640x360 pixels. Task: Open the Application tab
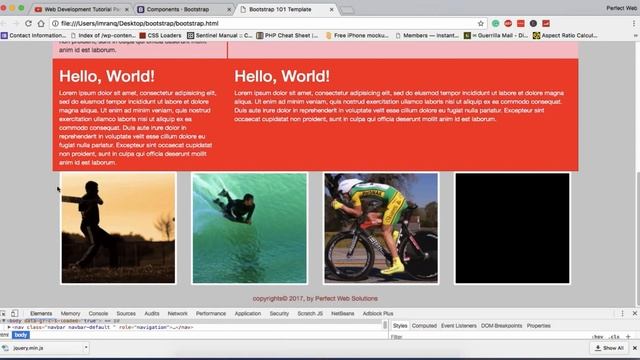[248, 313]
